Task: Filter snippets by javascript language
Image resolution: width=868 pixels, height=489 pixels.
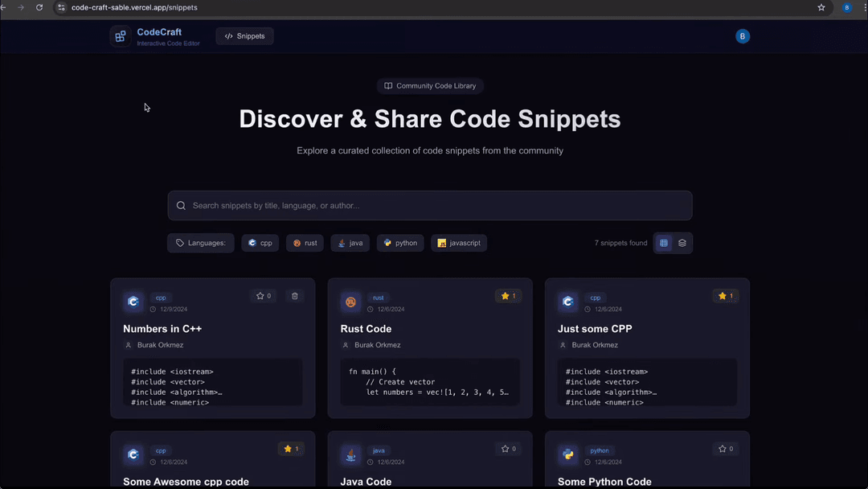Action: 459,243
